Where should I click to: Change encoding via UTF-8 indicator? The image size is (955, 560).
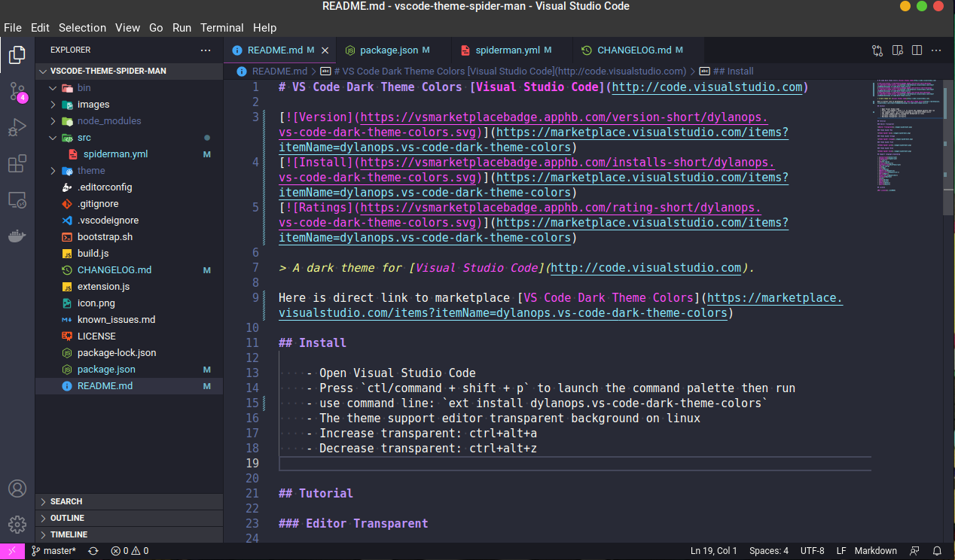(812, 550)
